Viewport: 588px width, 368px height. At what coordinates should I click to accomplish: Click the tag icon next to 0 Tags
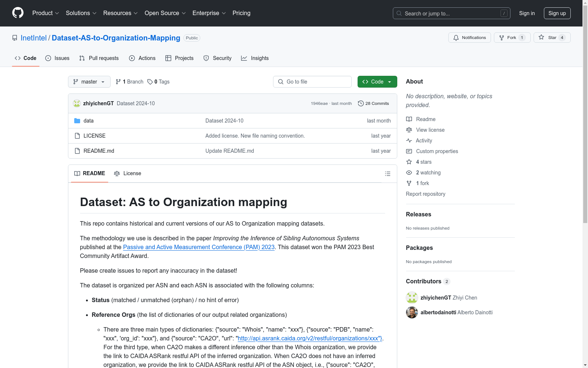(150, 82)
